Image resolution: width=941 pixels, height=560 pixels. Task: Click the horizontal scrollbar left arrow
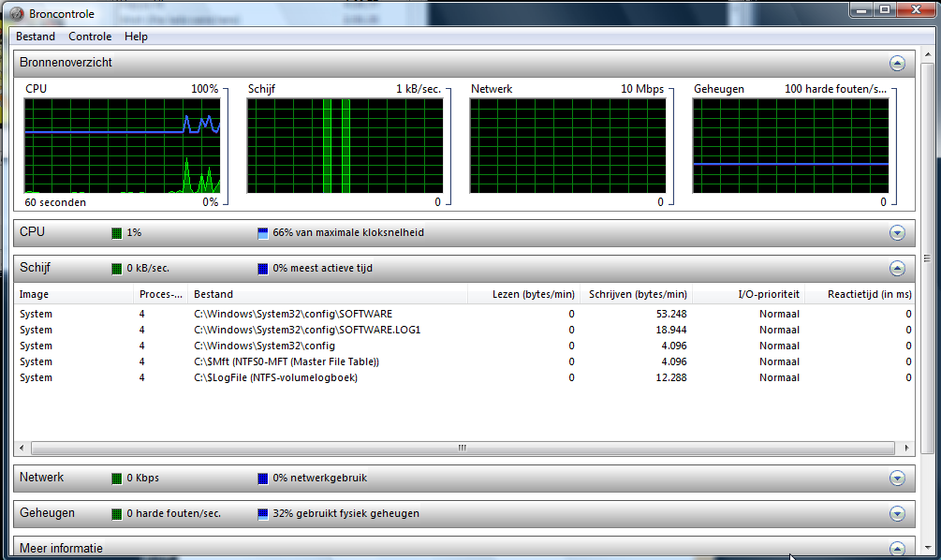22,448
